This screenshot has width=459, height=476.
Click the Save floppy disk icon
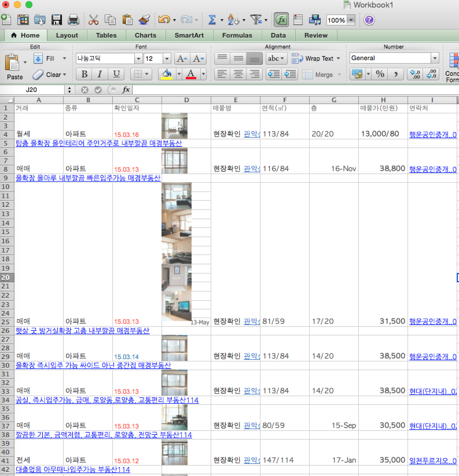click(57, 20)
